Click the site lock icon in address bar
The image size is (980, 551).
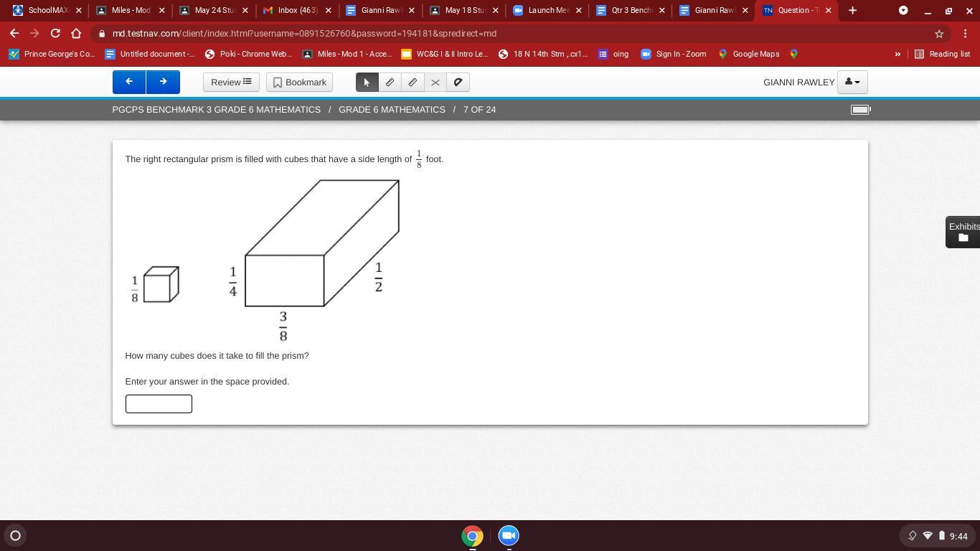pyautogui.click(x=103, y=34)
